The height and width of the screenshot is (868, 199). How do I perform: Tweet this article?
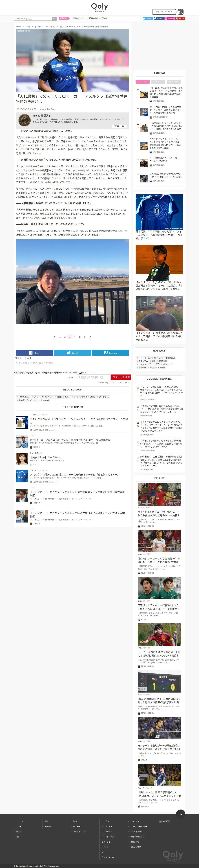[72, 353]
